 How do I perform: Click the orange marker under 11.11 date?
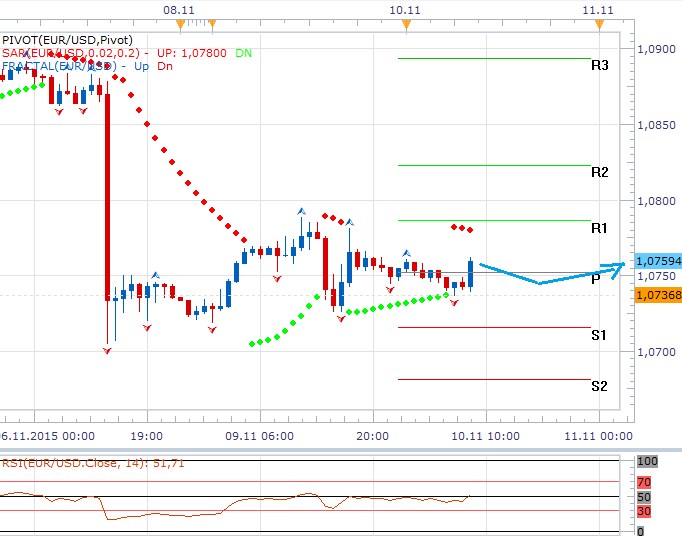(x=599, y=25)
